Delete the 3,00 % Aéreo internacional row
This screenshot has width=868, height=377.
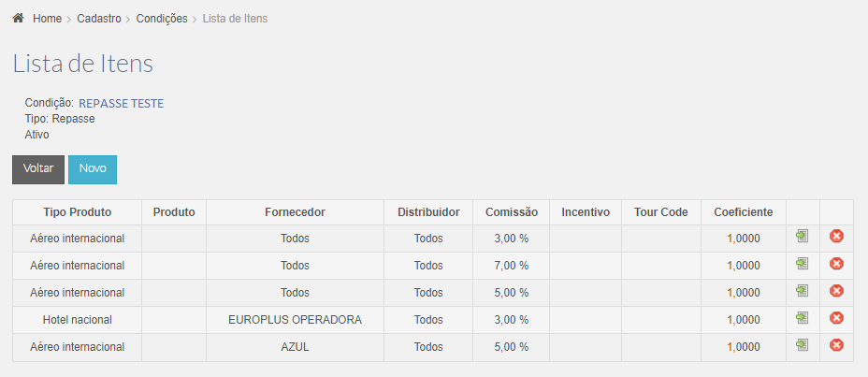[x=836, y=237]
